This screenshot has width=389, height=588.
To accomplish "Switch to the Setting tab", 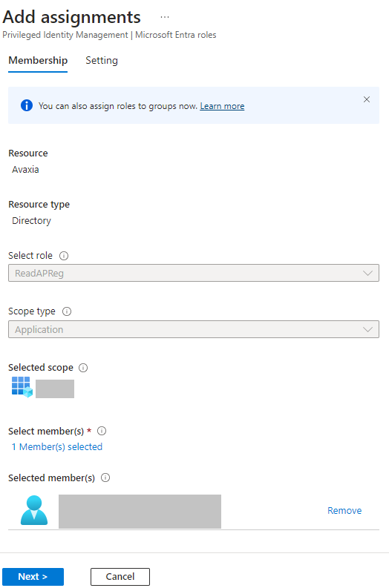I will (102, 60).
